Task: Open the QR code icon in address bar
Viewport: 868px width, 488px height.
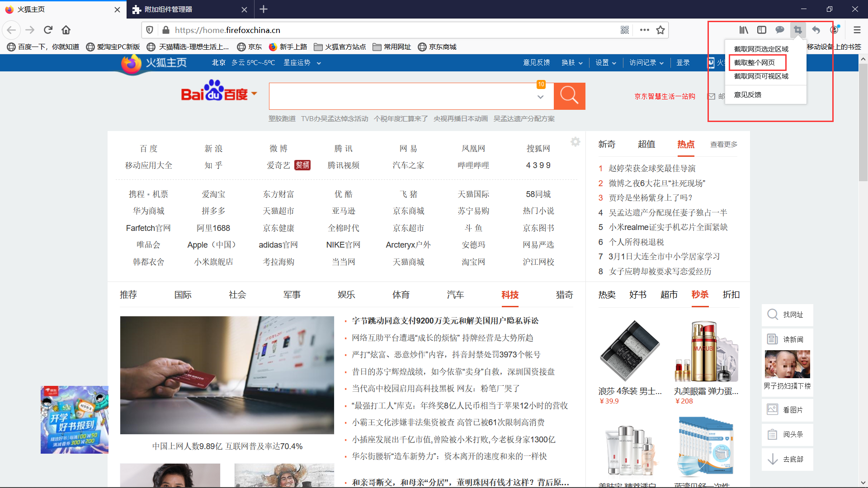Action: (625, 30)
